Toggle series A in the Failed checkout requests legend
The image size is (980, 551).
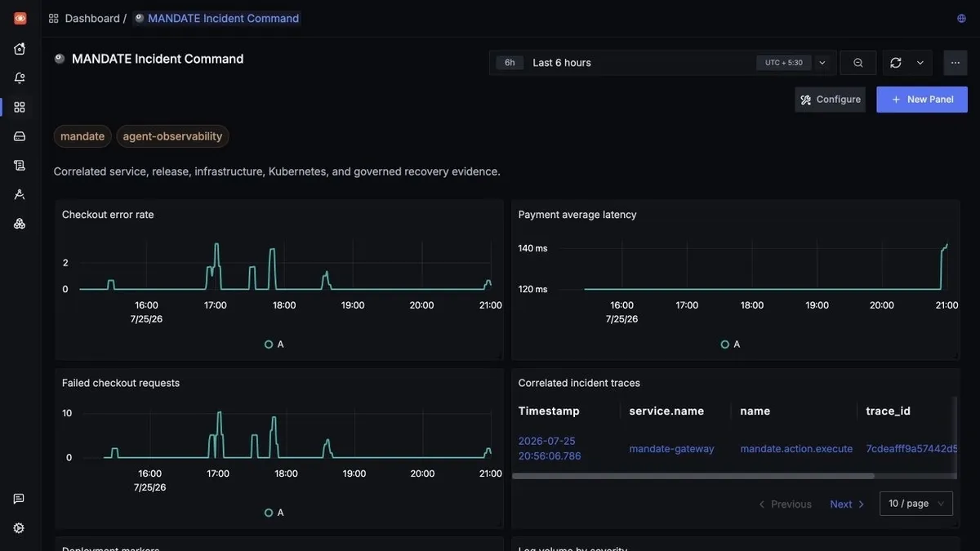(274, 513)
